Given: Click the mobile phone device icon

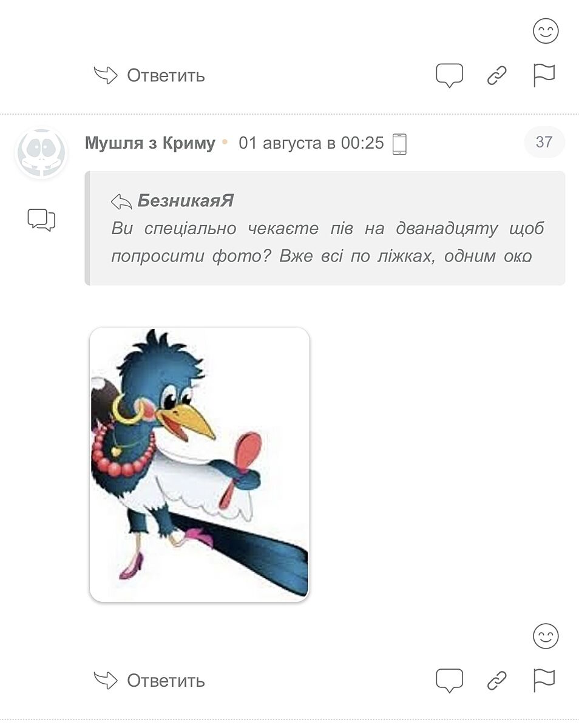Looking at the screenshot, I should [x=399, y=144].
